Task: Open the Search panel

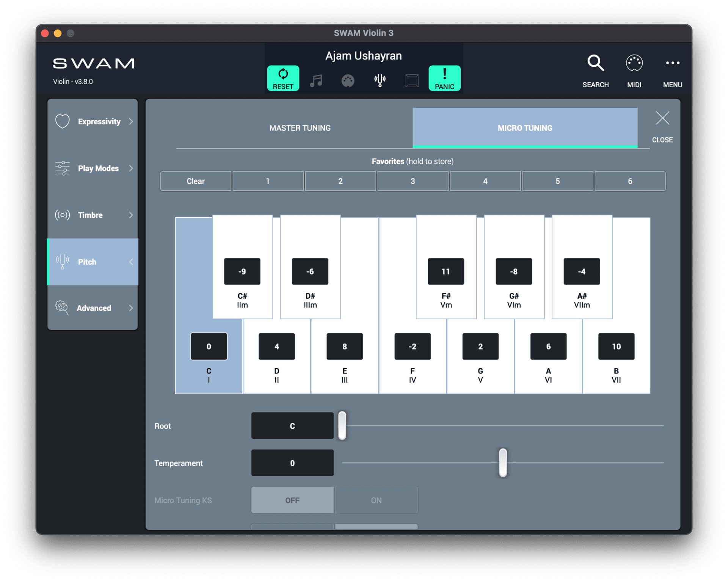Action: (x=595, y=70)
